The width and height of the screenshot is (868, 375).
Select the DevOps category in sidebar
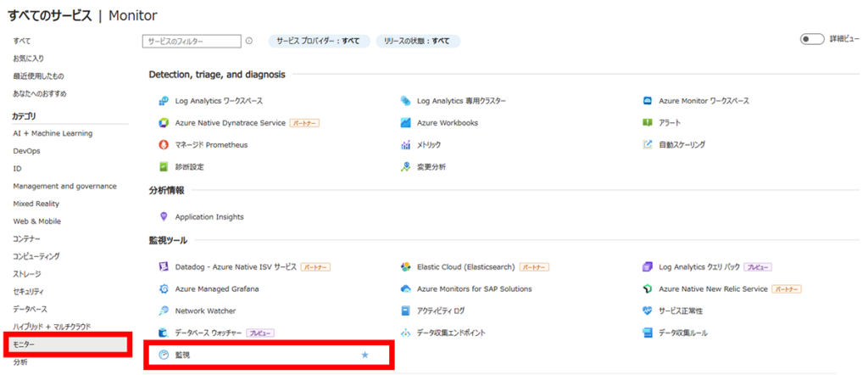click(x=26, y=151)
